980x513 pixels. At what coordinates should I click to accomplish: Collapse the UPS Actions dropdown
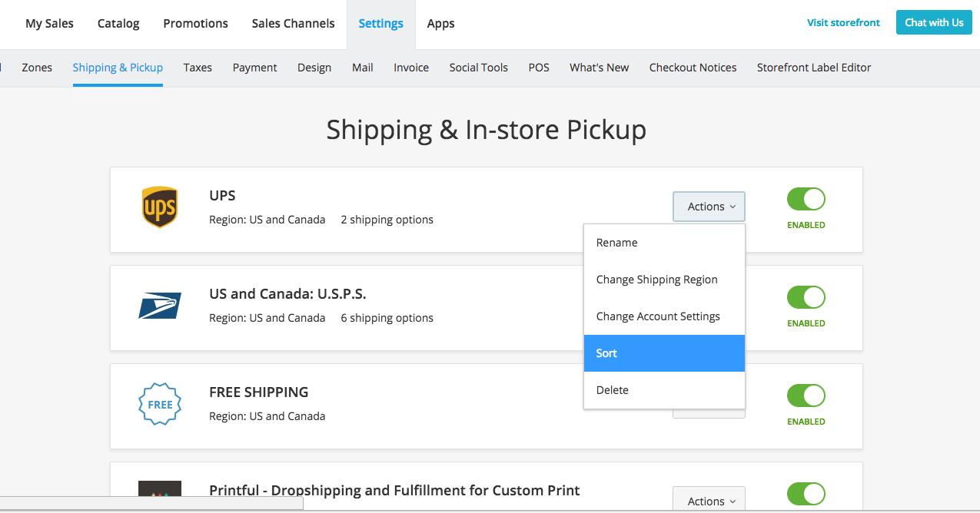click(709, 207)
